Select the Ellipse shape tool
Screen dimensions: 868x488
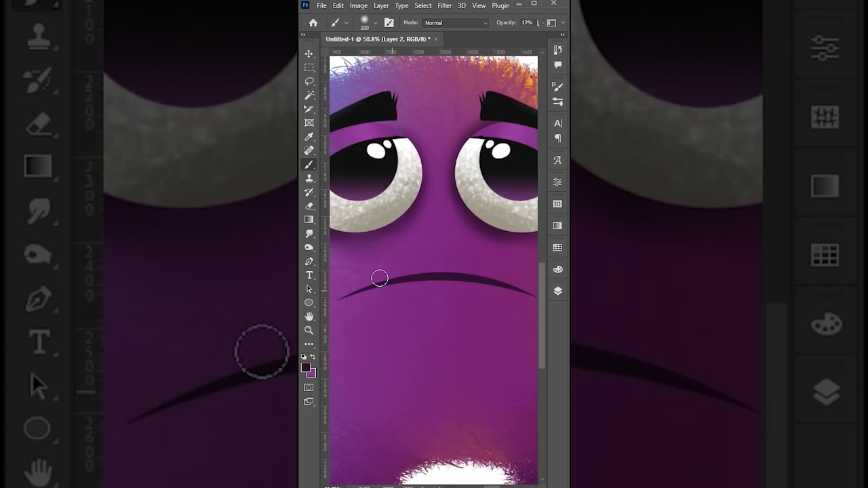tap(309, 302)
